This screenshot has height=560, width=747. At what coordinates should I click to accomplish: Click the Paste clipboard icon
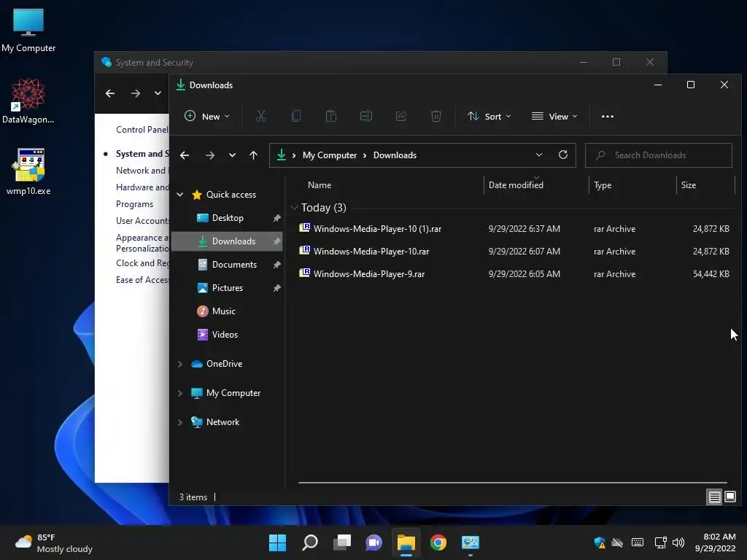pos(331,116)
